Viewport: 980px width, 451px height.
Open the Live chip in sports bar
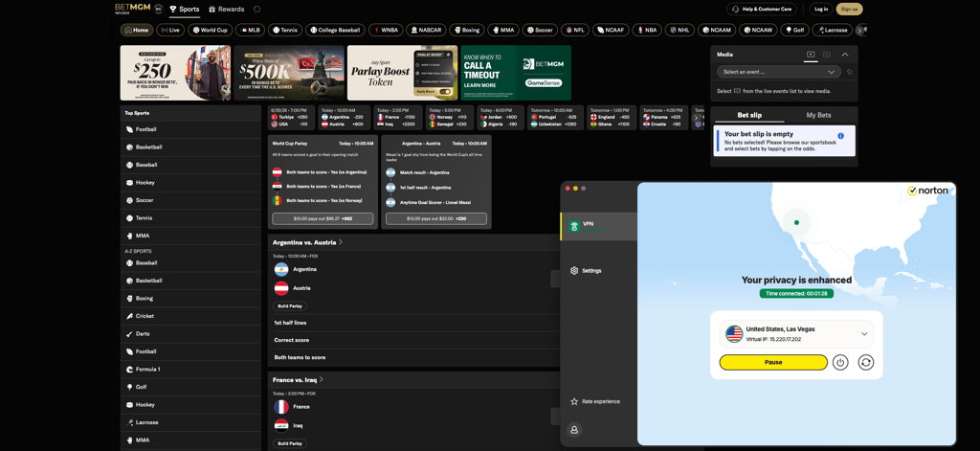click(x=170, y=30)
